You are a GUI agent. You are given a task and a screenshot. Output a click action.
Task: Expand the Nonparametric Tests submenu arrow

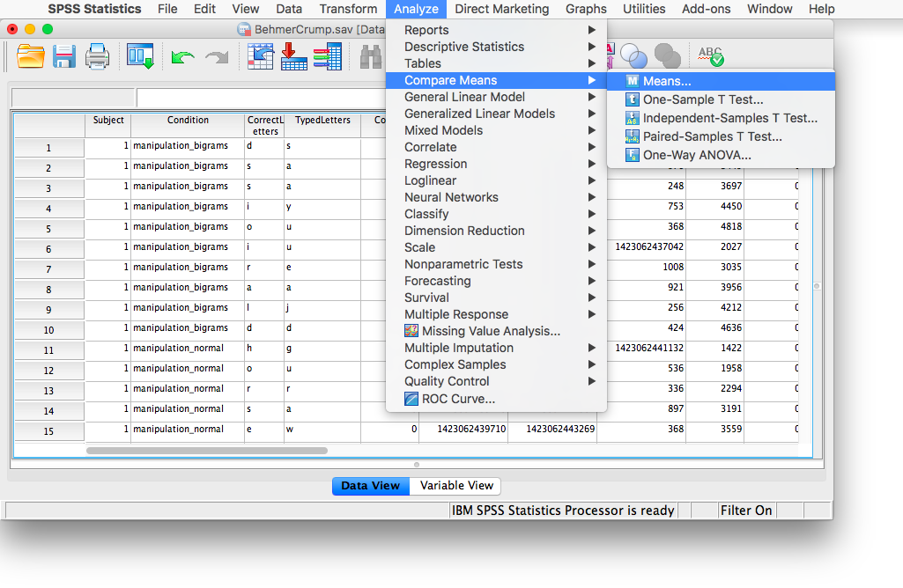point(591,264)
